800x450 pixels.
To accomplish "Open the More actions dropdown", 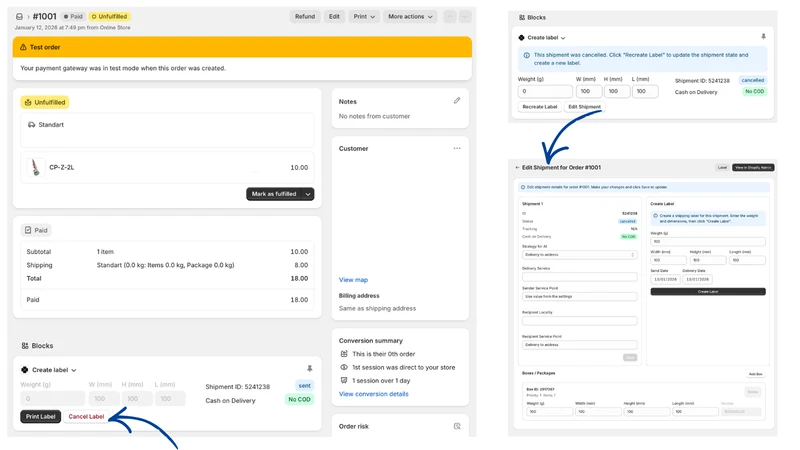I will click(410, 16).
